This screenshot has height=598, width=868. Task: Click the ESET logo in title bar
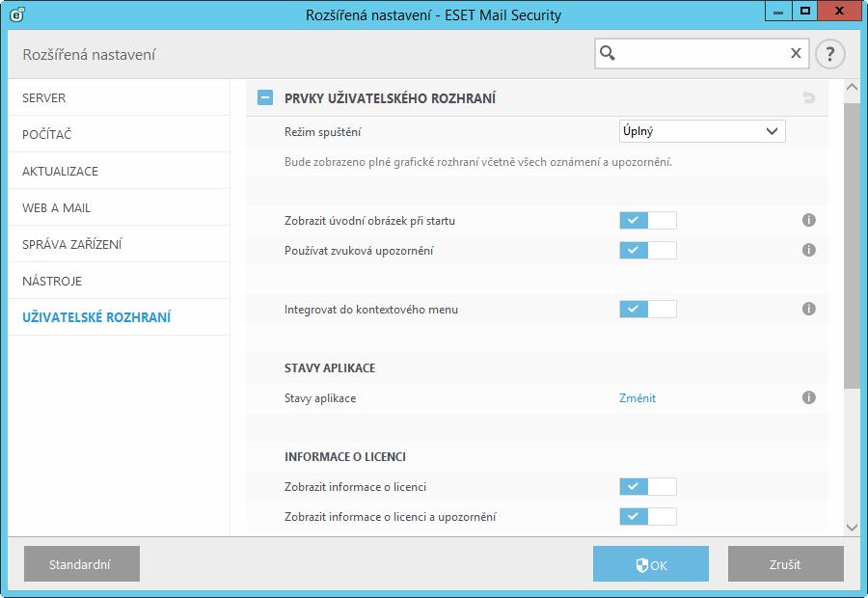17,14
